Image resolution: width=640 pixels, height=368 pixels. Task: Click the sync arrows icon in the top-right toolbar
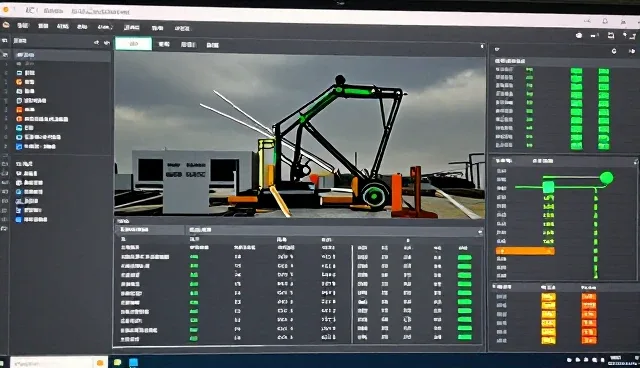pyautogui.click(x=611, y=35)
